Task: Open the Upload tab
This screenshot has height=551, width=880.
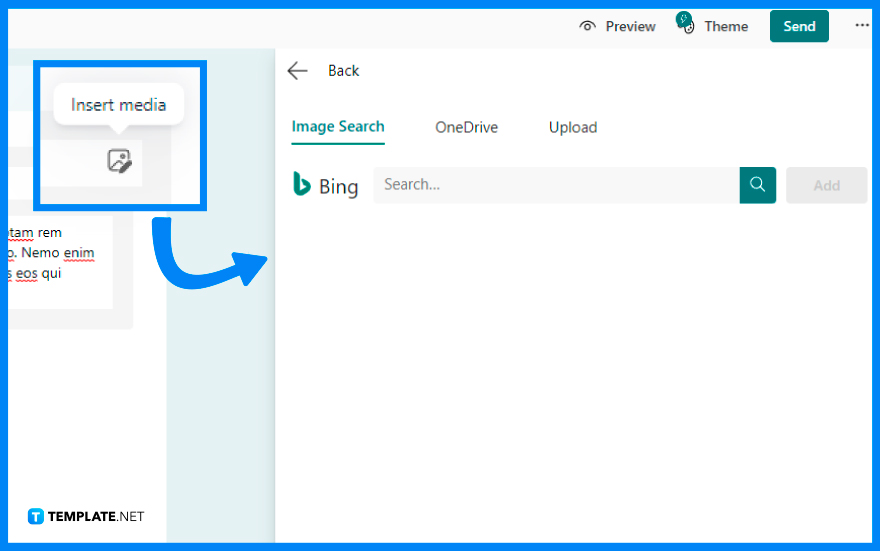Action: click(x=572, y=127)
